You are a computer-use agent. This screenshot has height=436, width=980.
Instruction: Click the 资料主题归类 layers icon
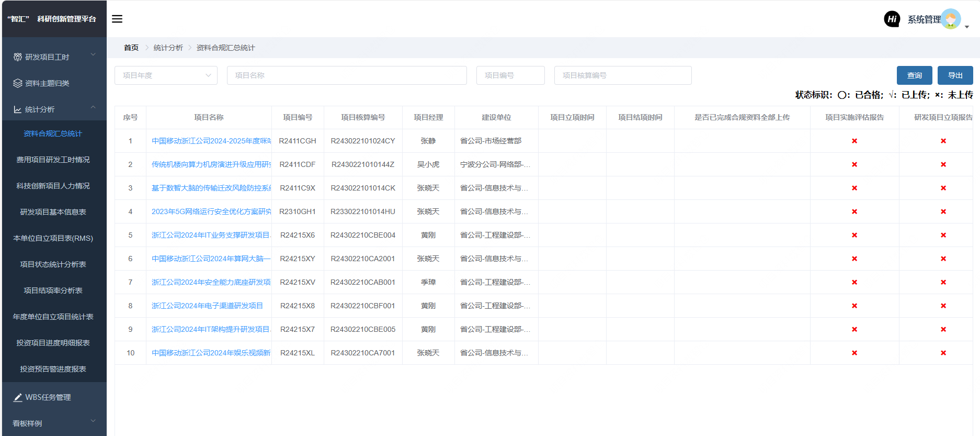click(18, 83)
